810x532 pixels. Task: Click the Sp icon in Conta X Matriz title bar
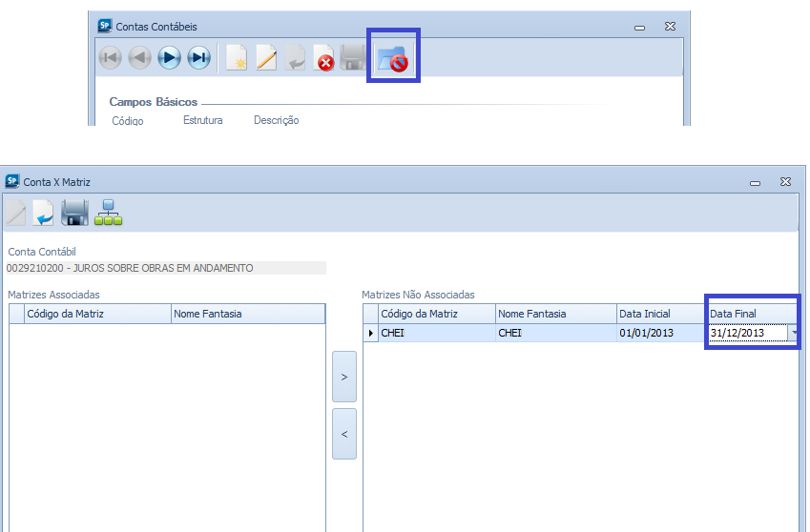(x=11, y=182)
